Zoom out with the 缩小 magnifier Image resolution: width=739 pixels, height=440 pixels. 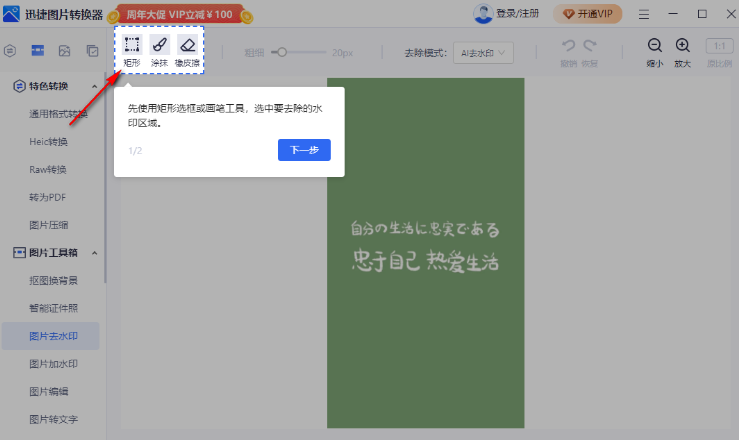(655, 46)
